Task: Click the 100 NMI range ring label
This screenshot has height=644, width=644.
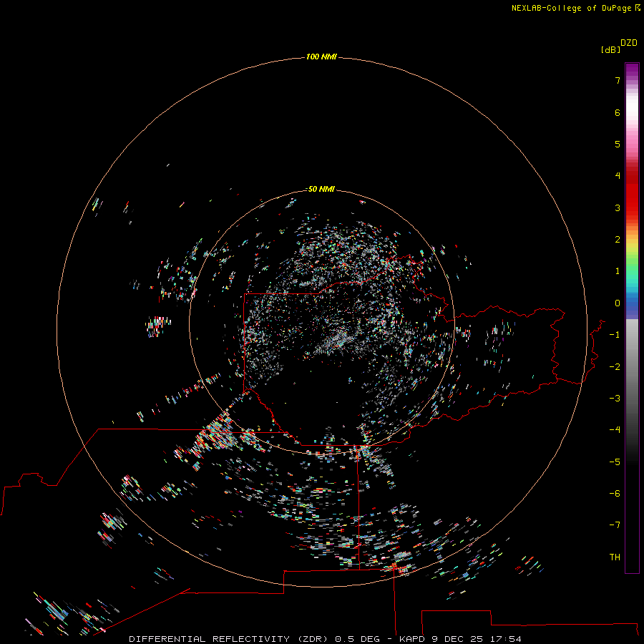Action: click(321, 57)
